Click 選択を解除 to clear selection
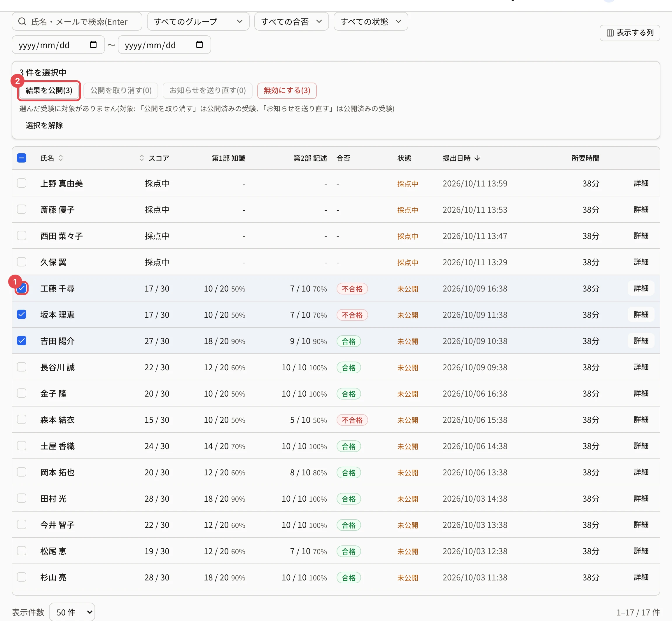672x621 pixels. 44,125
